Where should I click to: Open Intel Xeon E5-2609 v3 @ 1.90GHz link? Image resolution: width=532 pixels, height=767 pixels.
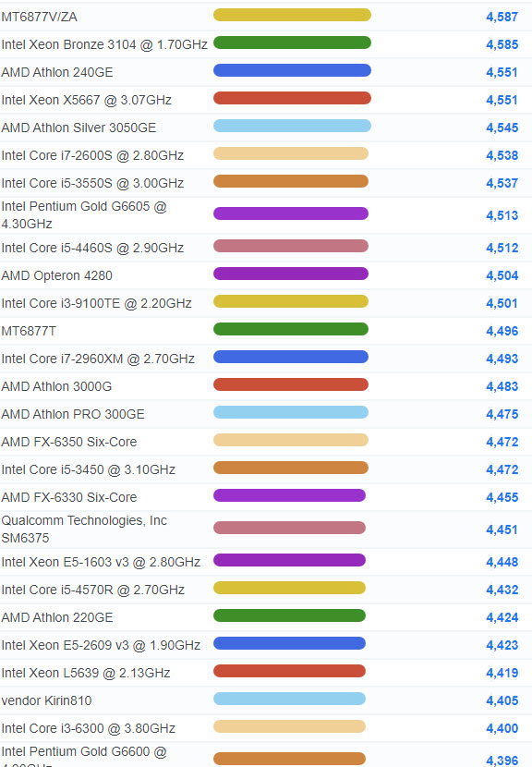click(101, 645)
